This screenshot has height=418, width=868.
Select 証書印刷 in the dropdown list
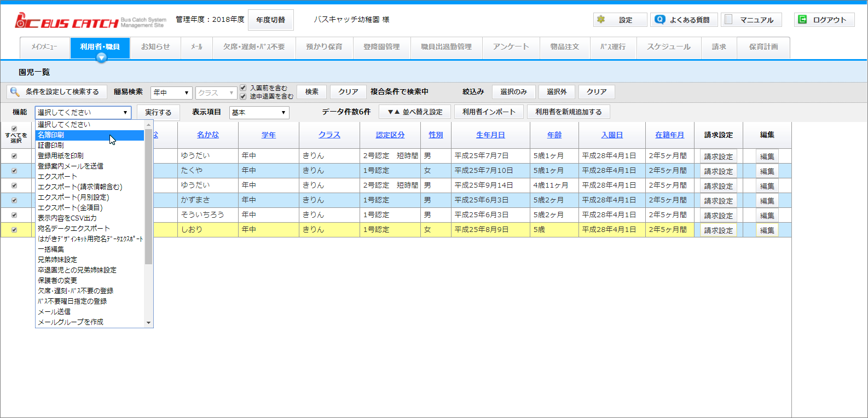pos(90,145)
